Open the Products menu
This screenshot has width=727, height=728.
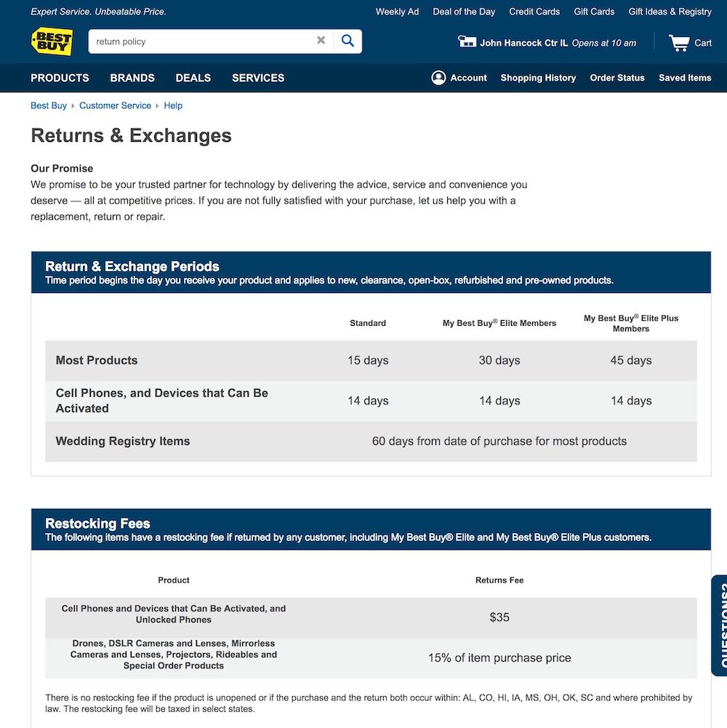(60, 78)
